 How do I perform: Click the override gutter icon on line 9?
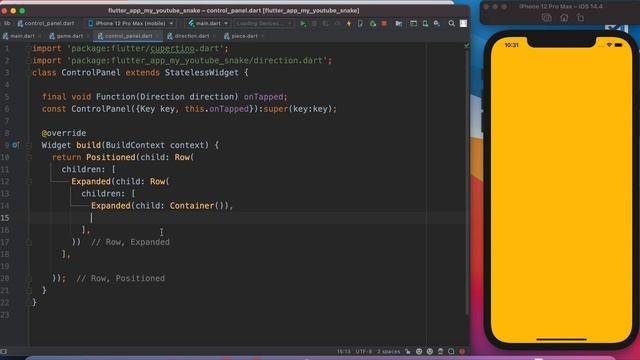click(15, 145)
